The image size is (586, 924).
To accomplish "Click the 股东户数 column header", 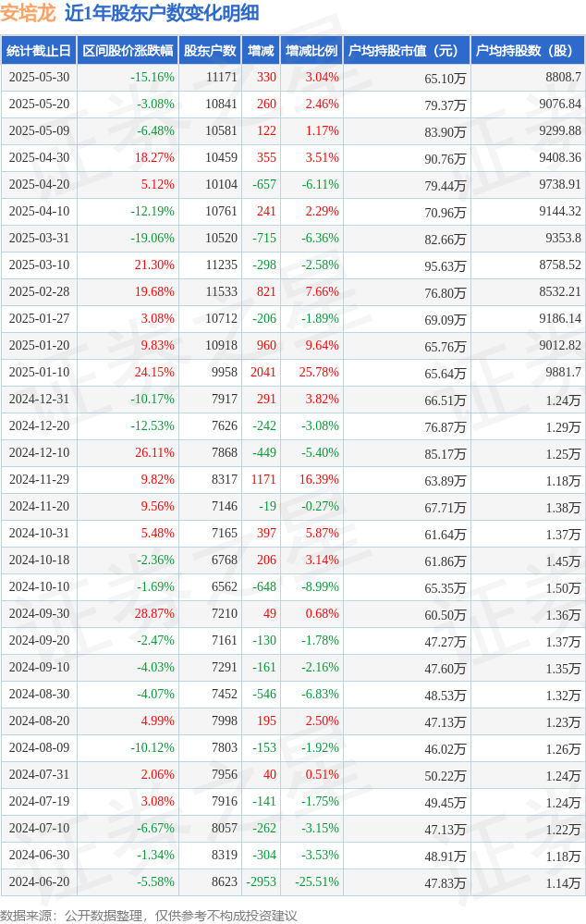I will (210, 51).
